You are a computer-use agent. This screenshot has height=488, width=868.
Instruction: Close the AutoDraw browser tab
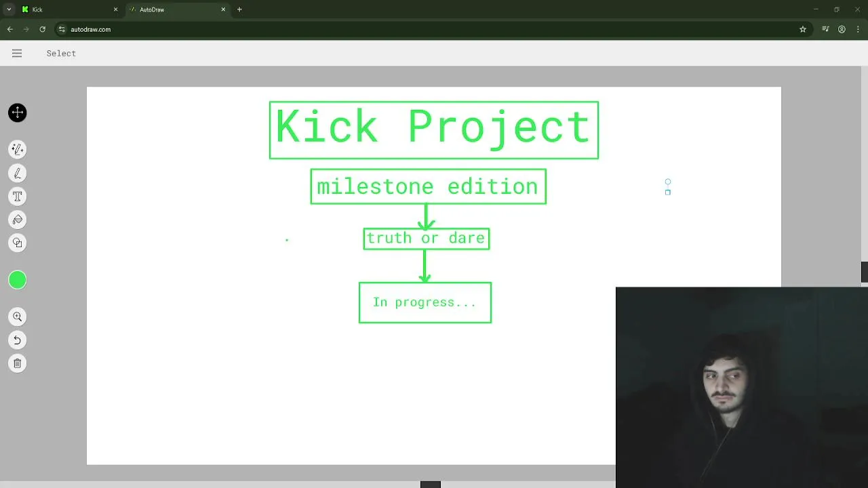click(x=224, y=9)
